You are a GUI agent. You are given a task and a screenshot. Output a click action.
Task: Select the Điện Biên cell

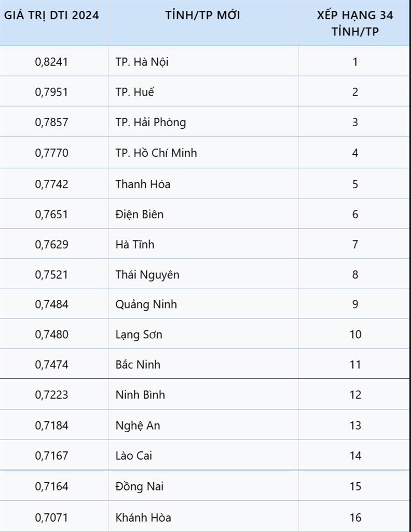point(139,214)
